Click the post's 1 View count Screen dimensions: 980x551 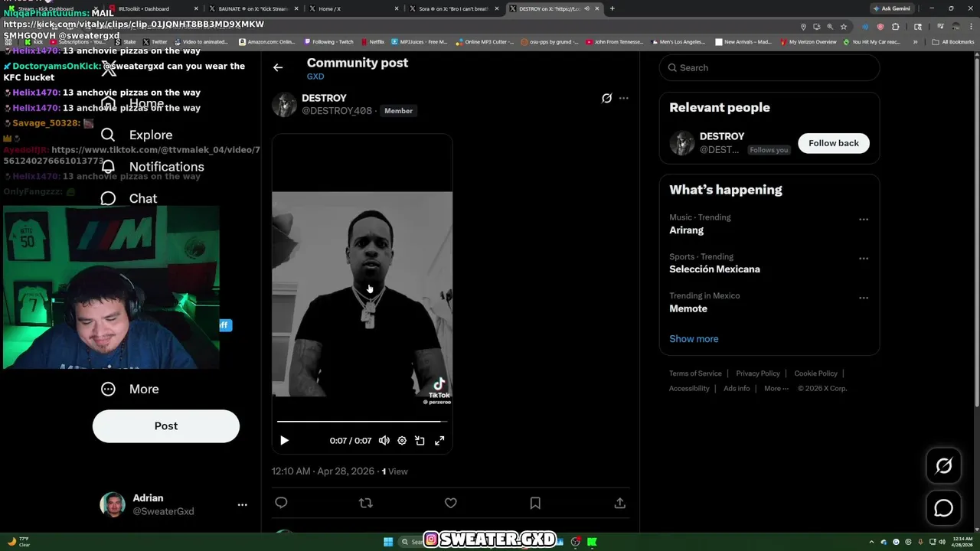pos(395,471)
